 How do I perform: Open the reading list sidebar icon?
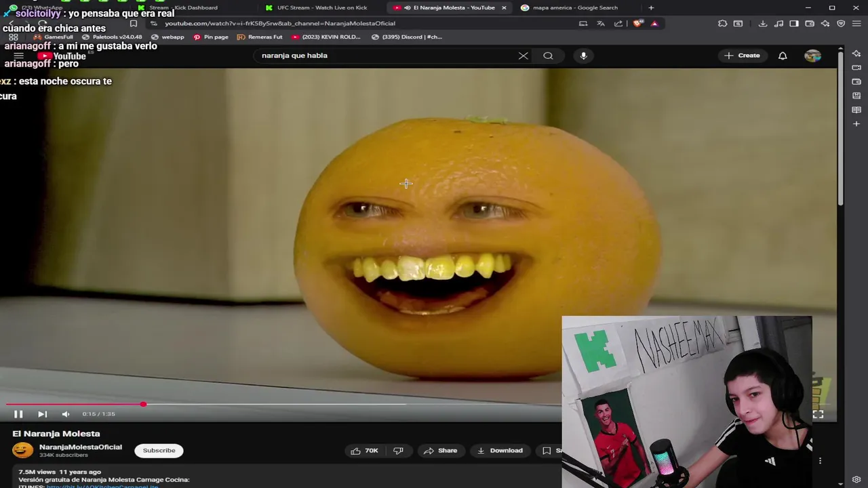(856, 110)
